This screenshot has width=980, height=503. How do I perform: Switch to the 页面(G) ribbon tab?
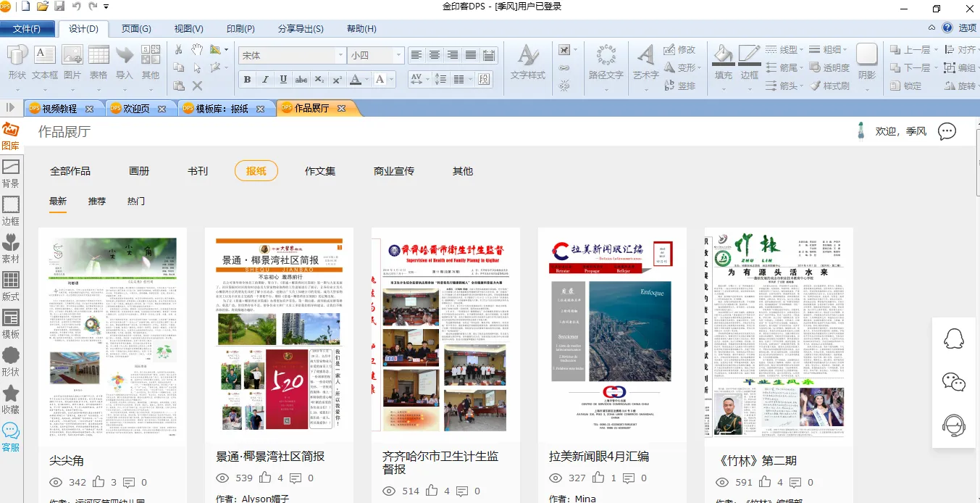coord(136,29)
